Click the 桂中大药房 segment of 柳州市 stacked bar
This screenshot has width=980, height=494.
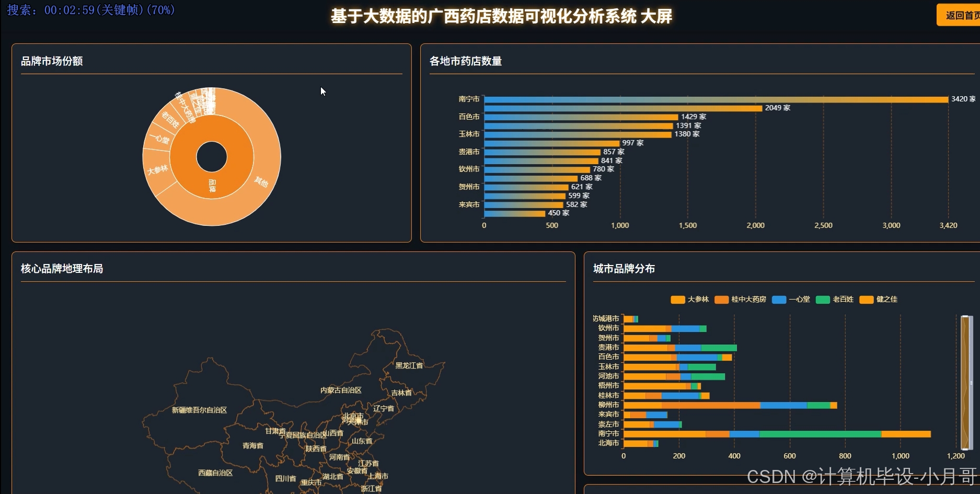[711, 406]
